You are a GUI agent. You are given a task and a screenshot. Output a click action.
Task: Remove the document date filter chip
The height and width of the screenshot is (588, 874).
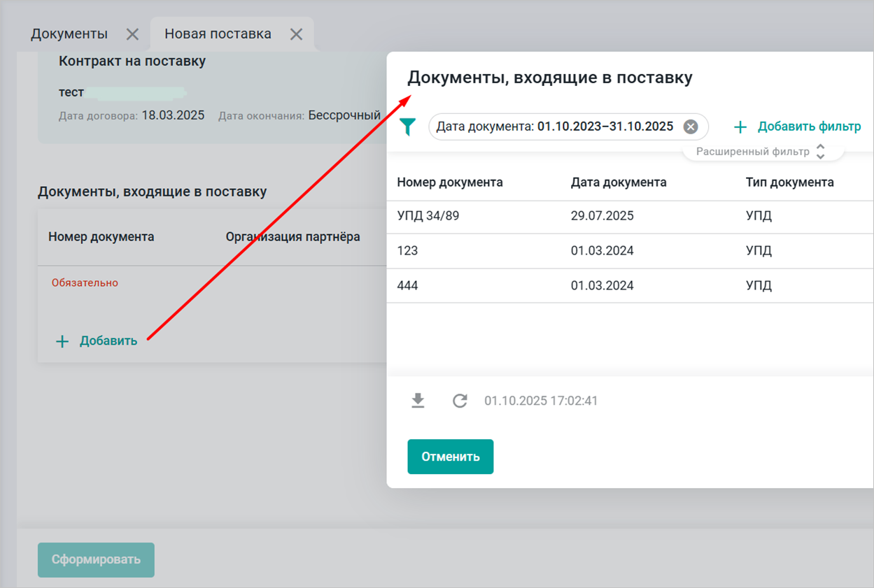[690, 127]
